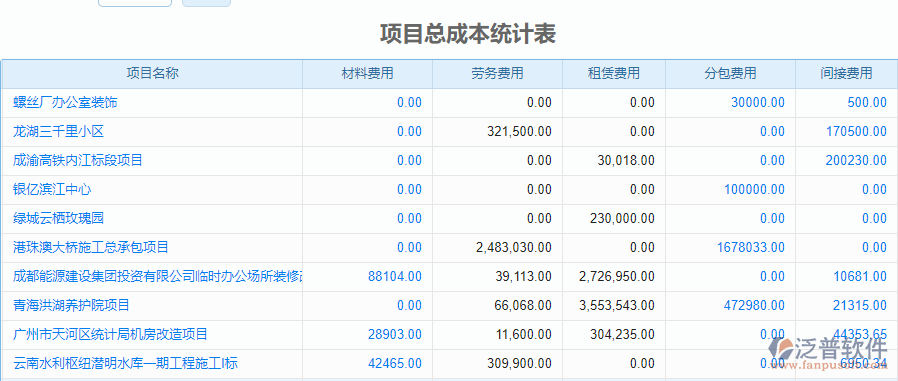Click indirect cost 200230.00
The height and width of the screenshot is (381, 898).
pos(856,160)
